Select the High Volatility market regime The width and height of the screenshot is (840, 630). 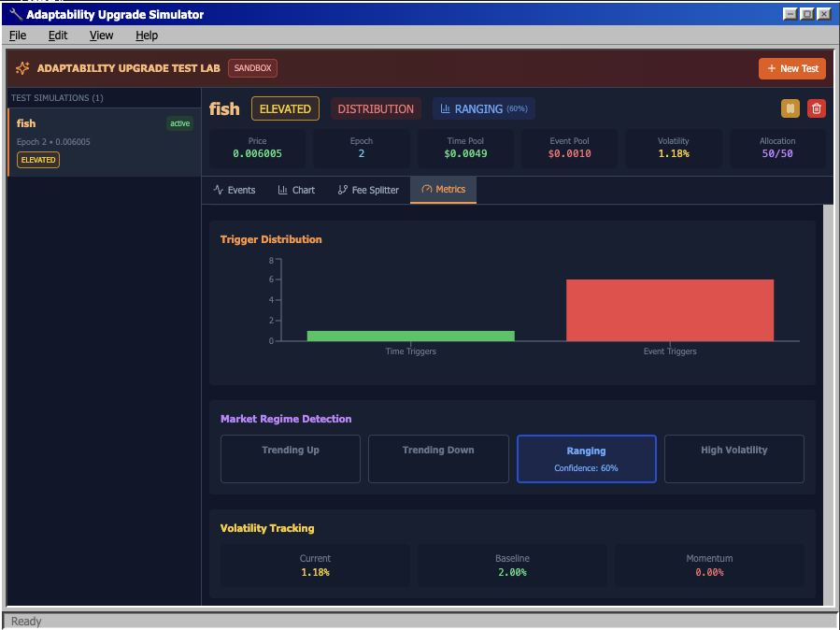point(733,458)
